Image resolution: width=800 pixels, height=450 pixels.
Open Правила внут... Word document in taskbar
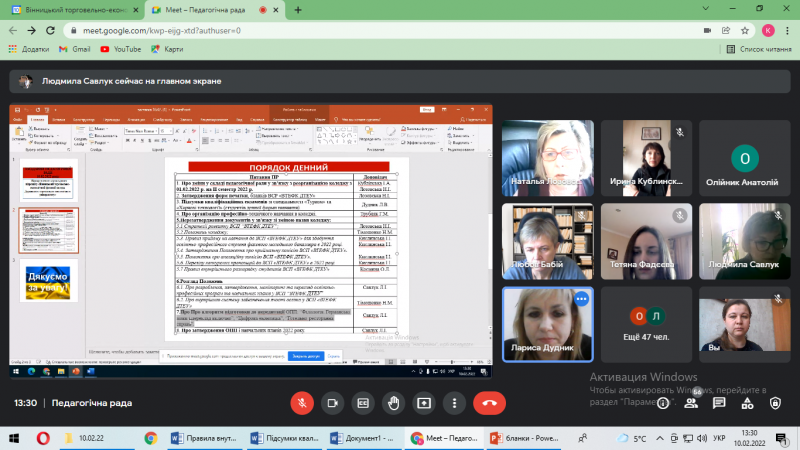tap(204, 438)
